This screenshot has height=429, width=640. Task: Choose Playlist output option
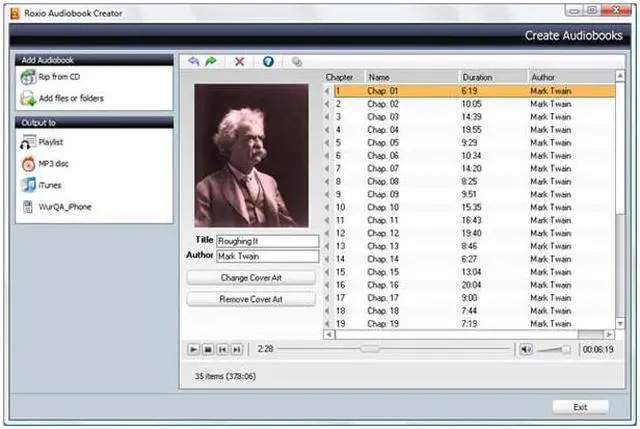[50, 142]
